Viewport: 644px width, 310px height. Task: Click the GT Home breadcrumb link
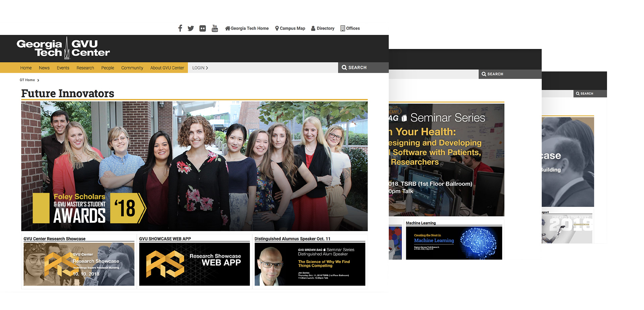tap(27, 80)
